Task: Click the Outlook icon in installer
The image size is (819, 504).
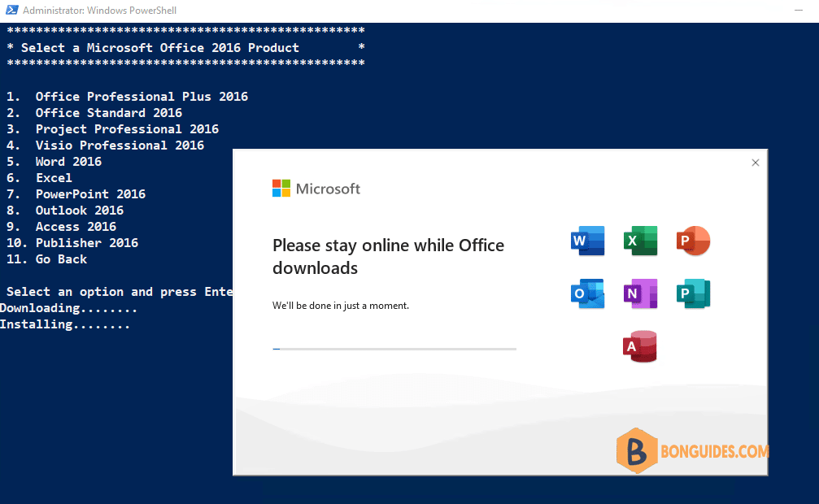Action: point(587,293)
